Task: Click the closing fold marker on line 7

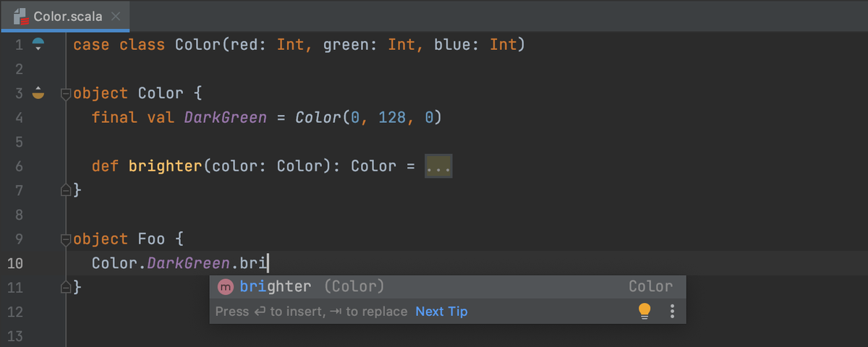Action: click(x=66, y=190)
